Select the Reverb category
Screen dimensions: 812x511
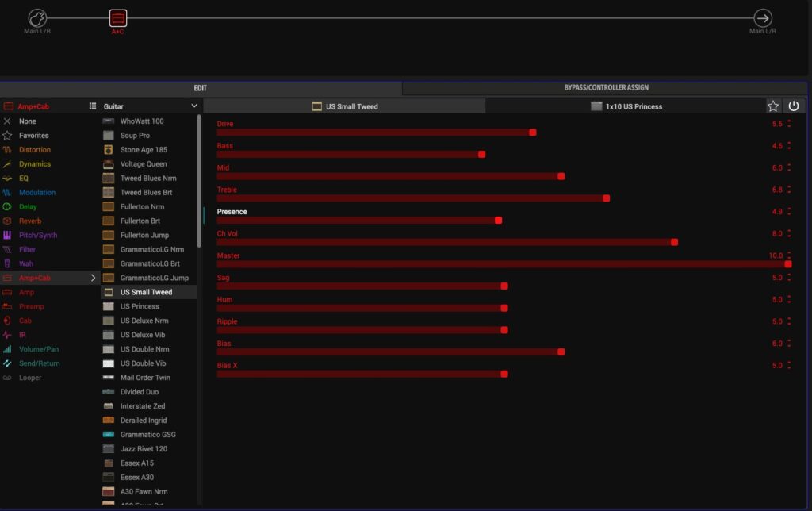pos(30,221)
